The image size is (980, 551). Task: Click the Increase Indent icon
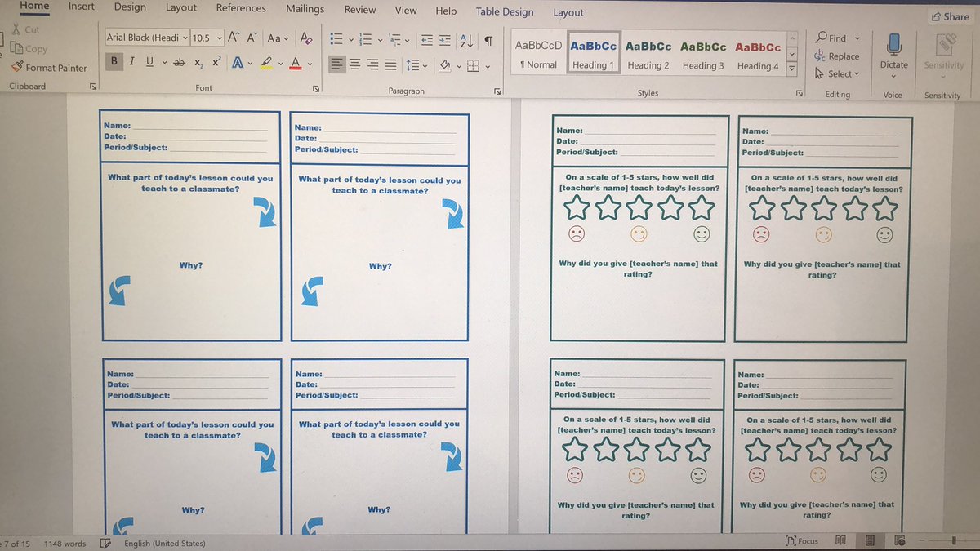tap(444, 39)
